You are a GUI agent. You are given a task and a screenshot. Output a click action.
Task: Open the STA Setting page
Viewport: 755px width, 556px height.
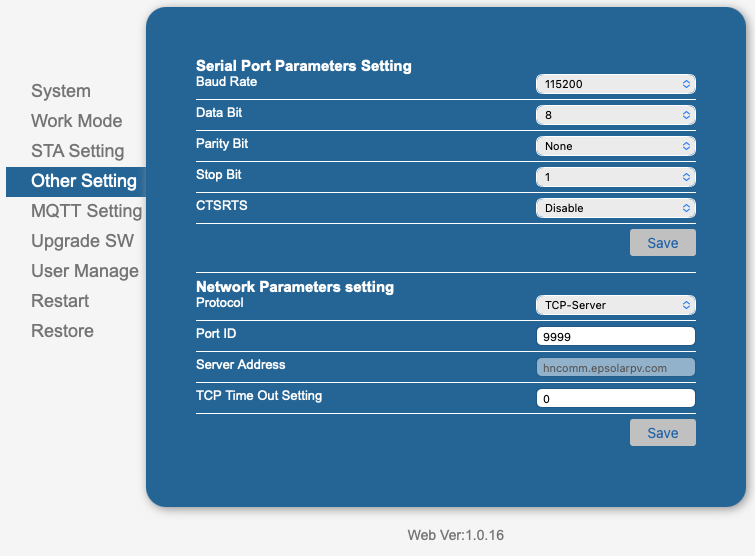(x=78, y=151)
